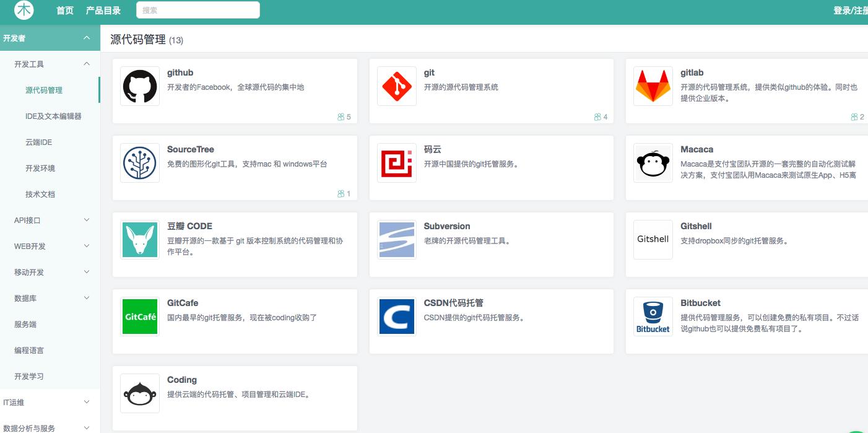
Task: Click the Subversion logo icon
Action: tap(396, 240)
